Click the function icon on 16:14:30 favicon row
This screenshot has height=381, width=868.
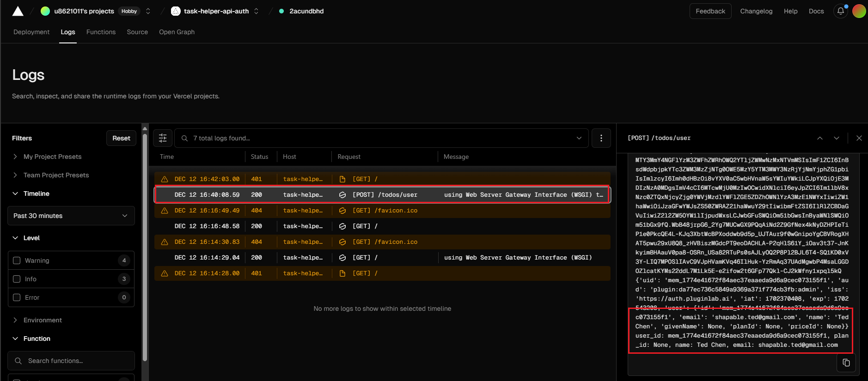click(x=342, y=242)
